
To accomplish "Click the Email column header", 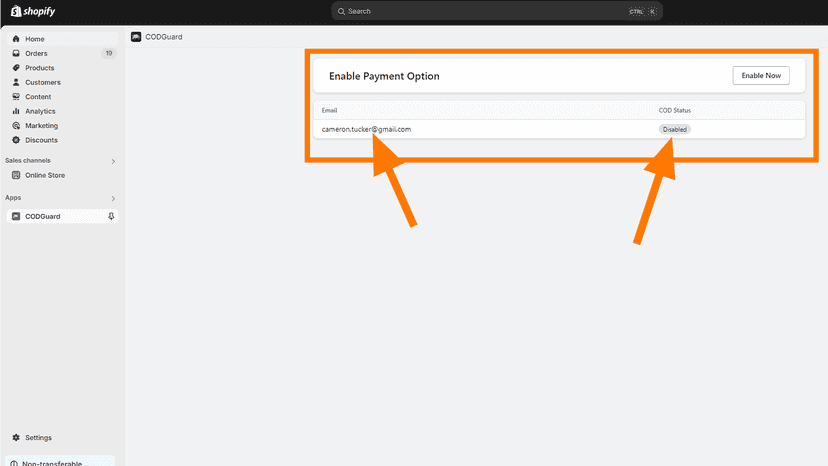I will 330,110.
